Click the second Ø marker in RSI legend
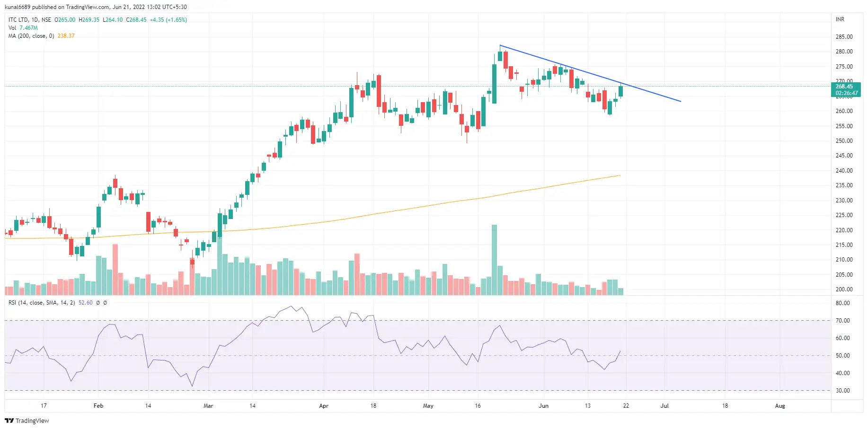This screenshot has width=868, height=429. pyautogui.click(x=105, y=303)
